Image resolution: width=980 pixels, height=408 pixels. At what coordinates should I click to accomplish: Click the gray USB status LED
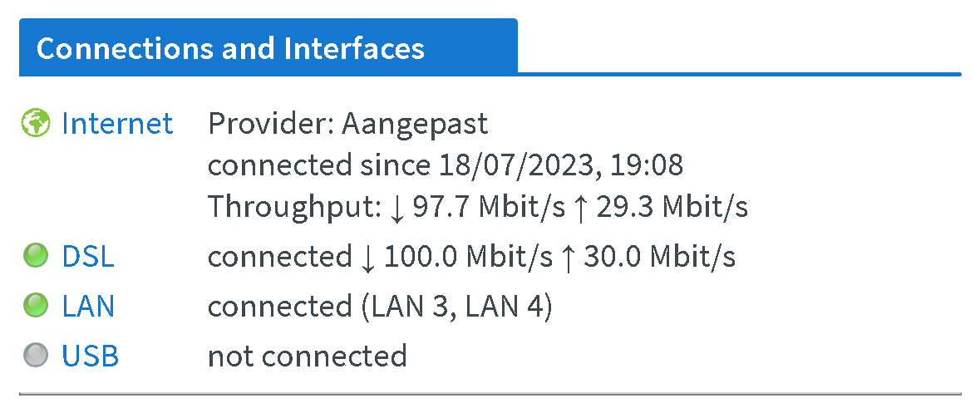[x=36, y=356]
